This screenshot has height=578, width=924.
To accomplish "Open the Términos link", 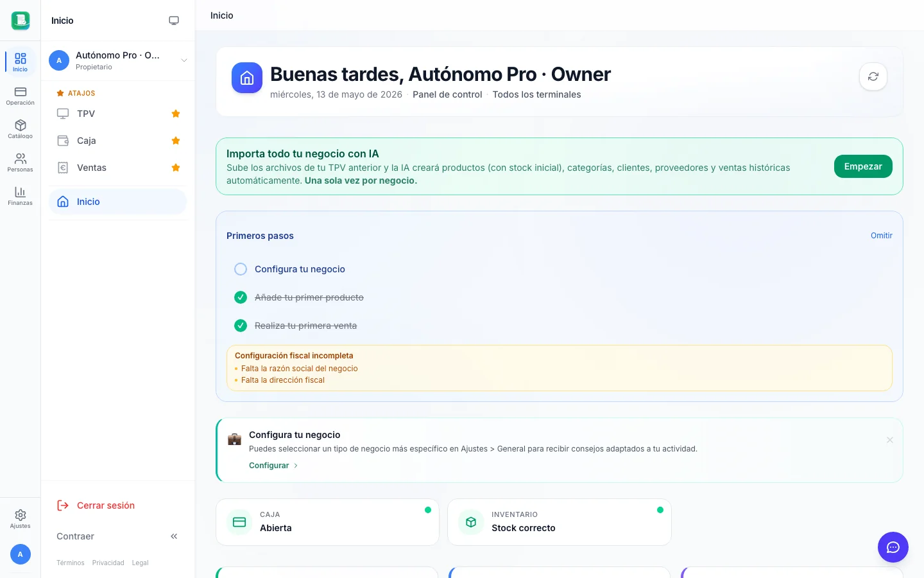I will click(71, 563).
